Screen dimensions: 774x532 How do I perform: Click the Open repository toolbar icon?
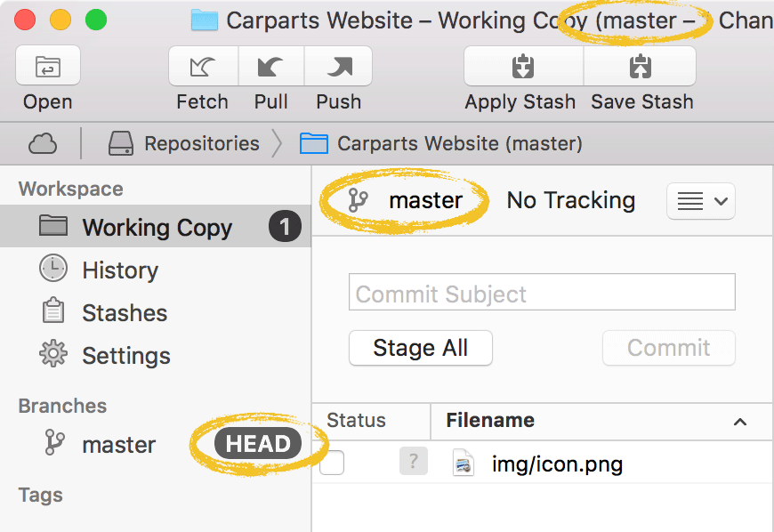(48, 67)
